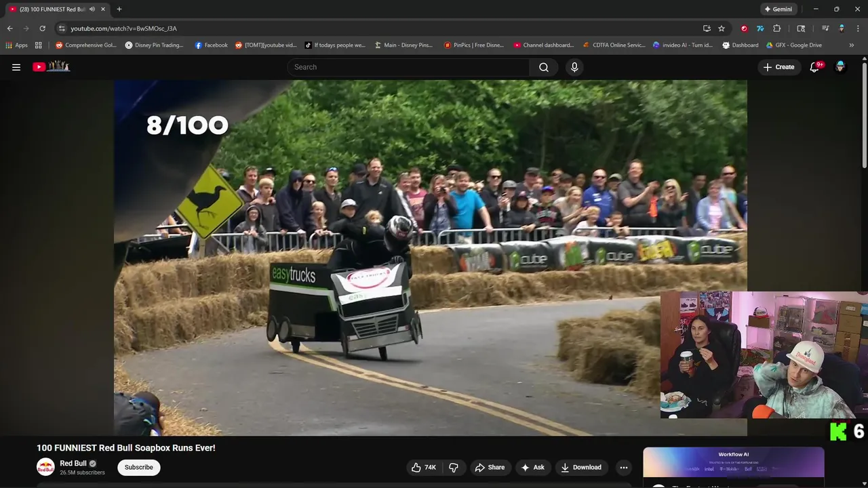Open a new browser tab

[x=119, y=9]
